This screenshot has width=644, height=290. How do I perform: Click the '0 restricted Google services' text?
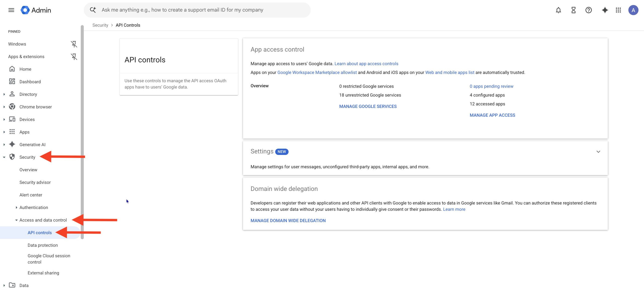(366, 86)
